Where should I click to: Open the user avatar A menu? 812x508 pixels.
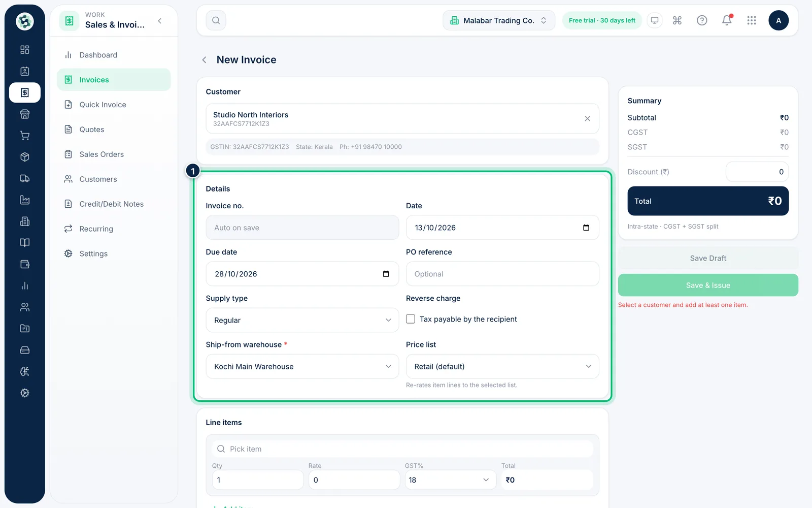pos(779,20)
